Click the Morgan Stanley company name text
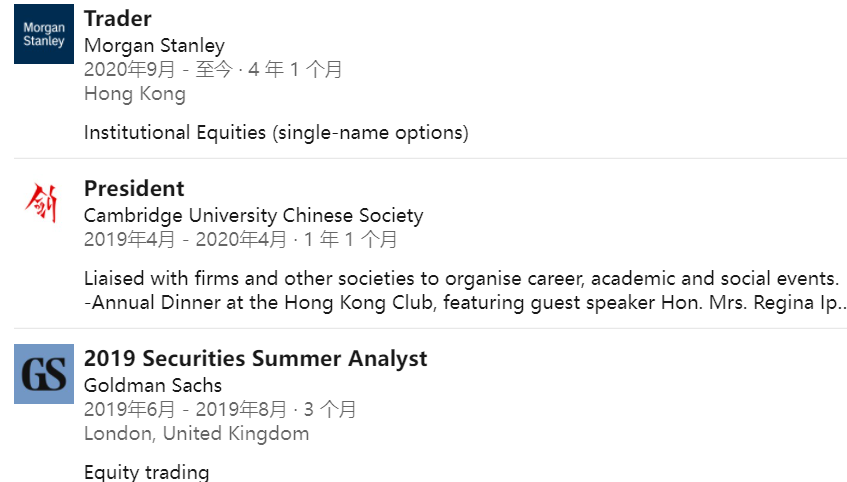847x482 pixels. [x=154, y=45]
